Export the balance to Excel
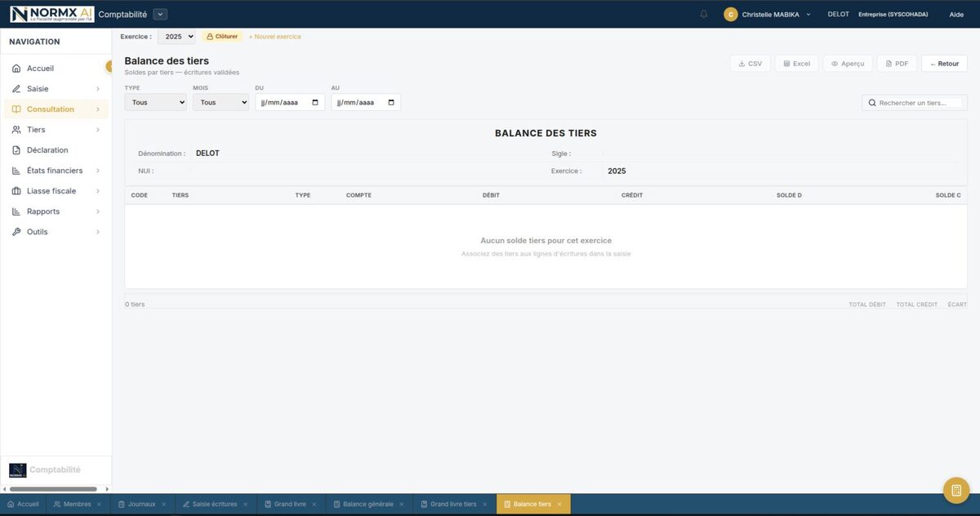This screenshot has width=980, height=516. click(796, 64)
